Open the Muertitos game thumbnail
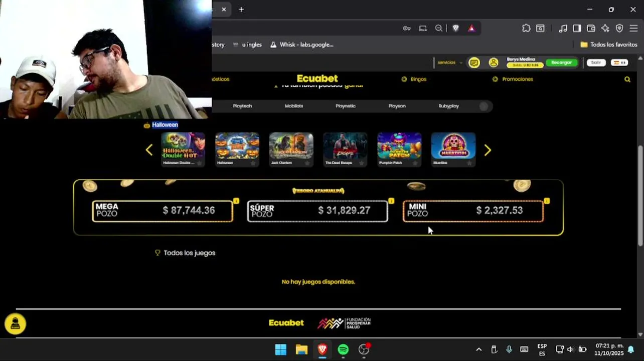Image resolution: width=644 pixels, height=361 pixels. pos(453,146)
